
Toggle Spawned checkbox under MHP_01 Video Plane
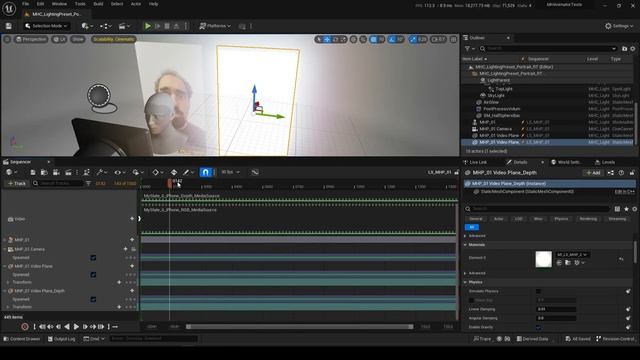93,275
